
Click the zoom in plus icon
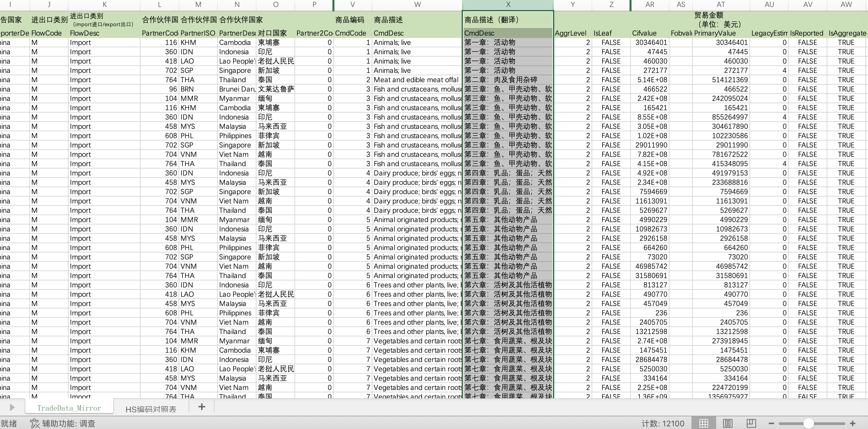click(x=852, y=423)
